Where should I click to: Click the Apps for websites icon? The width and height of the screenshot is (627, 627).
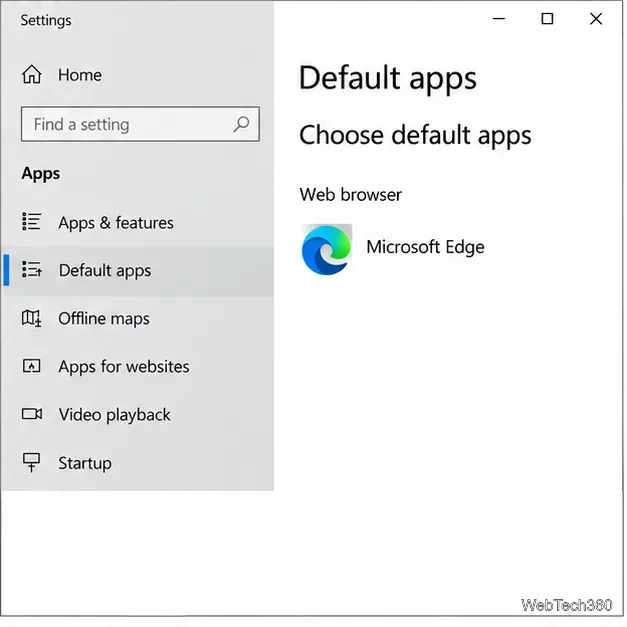pyautogui.click(x=32, y=366)
